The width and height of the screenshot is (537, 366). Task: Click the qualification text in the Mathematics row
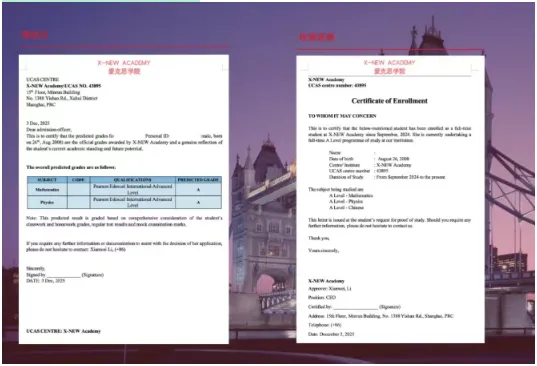(x=133, y=189)
